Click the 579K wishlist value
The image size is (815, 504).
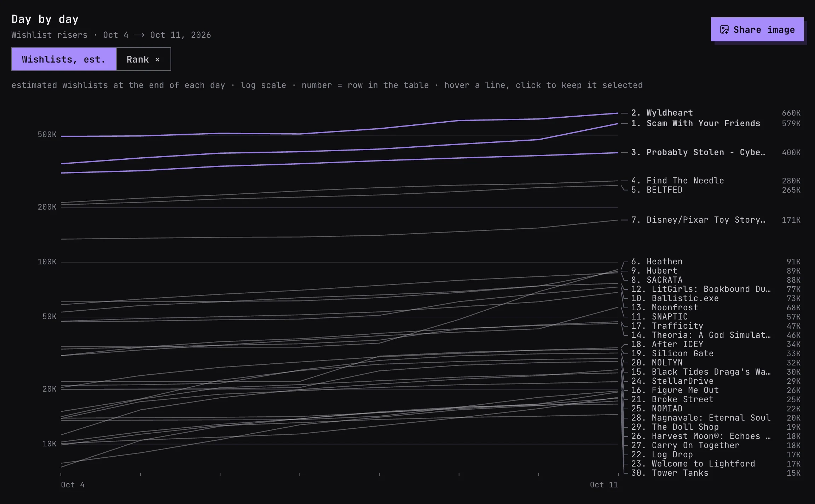[x=791, y=123]
